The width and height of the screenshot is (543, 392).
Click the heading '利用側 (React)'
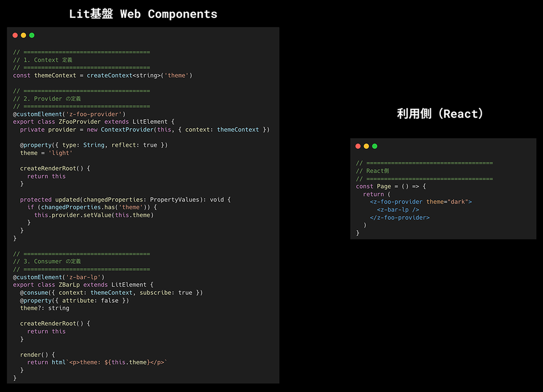tap(440, 113)
